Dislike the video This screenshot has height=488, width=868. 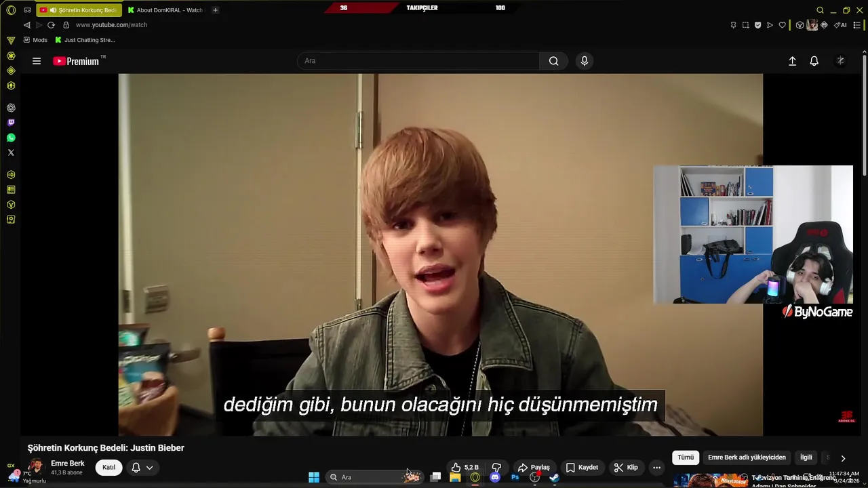(496, 467)
